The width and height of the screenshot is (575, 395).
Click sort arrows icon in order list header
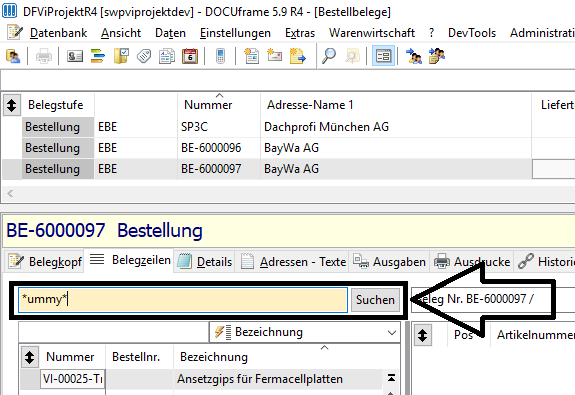12,105
